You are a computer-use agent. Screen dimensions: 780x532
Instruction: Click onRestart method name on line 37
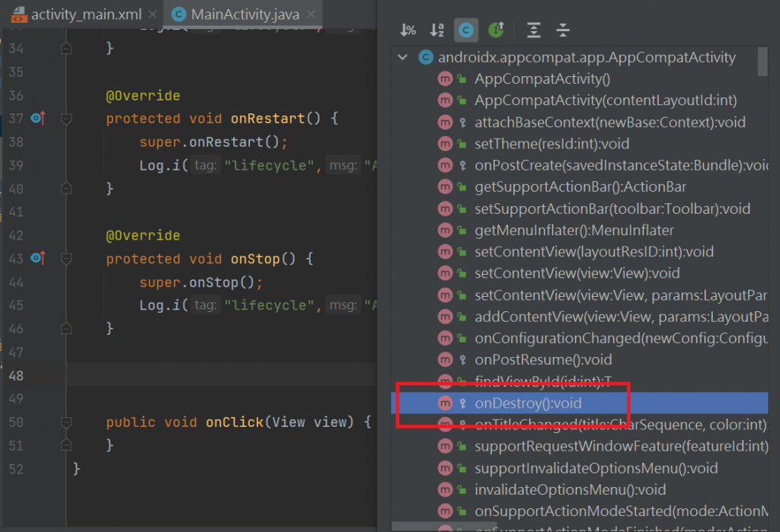click(x=267, y=118)
